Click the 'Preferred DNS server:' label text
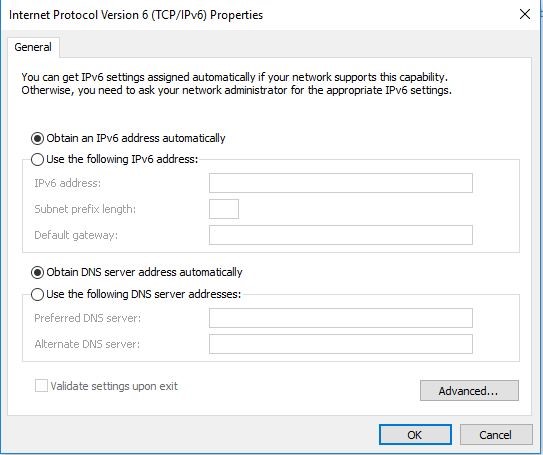The image size is (543, 455). coord(88,318)
